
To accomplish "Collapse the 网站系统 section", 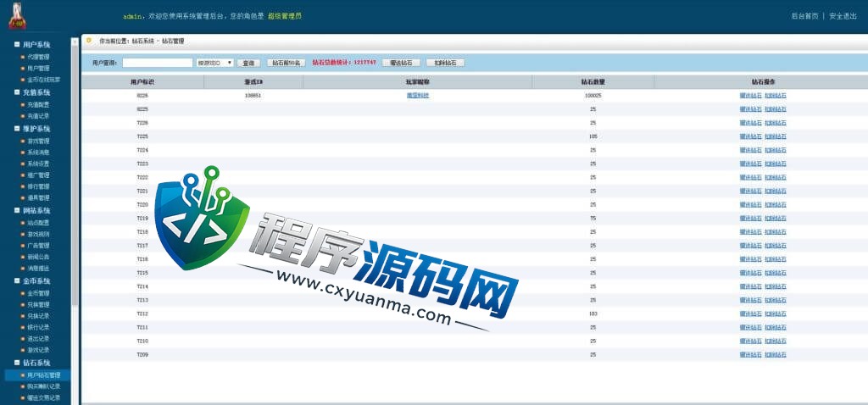I will pyautogui.click(x=17, y=210).
